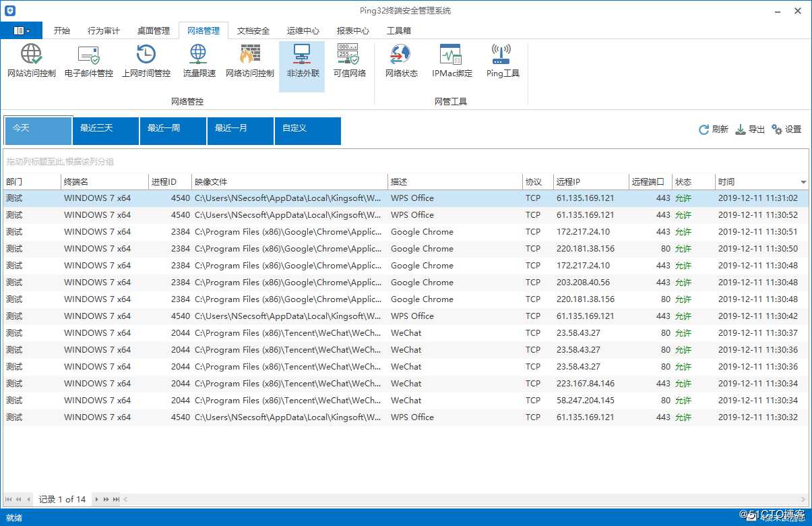The image size is (812, 526).
Task: Sort by 状态 column header
Action: pos(693,181)
